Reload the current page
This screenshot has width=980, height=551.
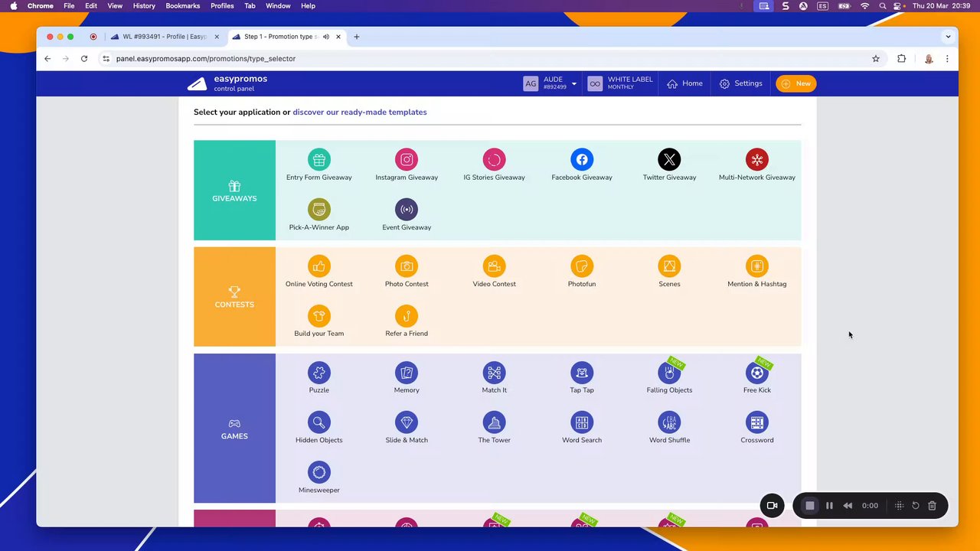pyautogui.click(x=84, y=58)
